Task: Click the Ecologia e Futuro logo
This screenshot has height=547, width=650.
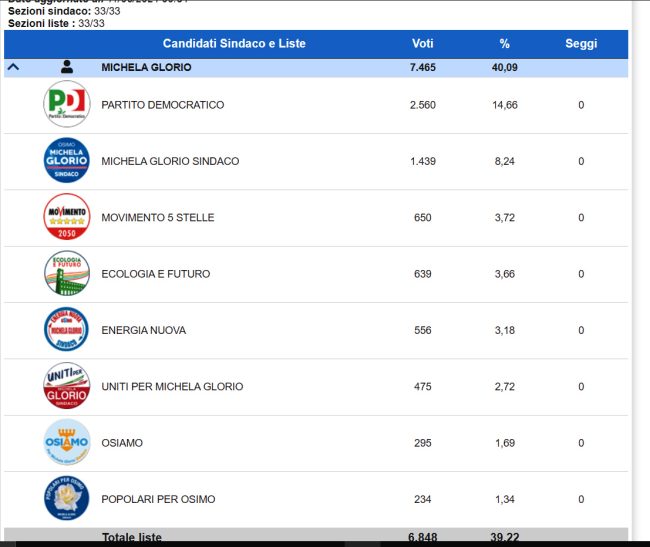Action: pyautogui.click(x=67, y=274)
